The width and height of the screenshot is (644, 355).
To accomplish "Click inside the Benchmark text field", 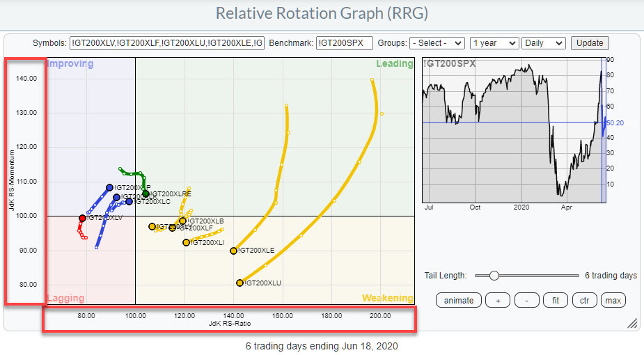I will [x=344, y=43].
